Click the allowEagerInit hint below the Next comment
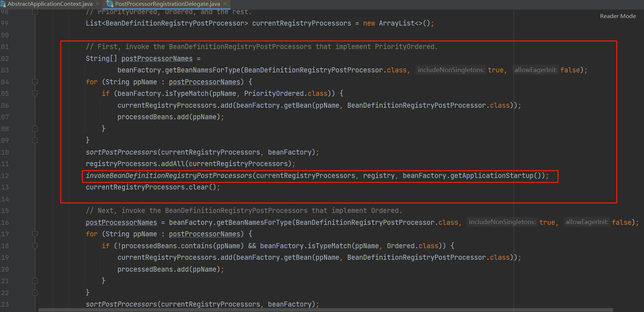 (587, 222)
